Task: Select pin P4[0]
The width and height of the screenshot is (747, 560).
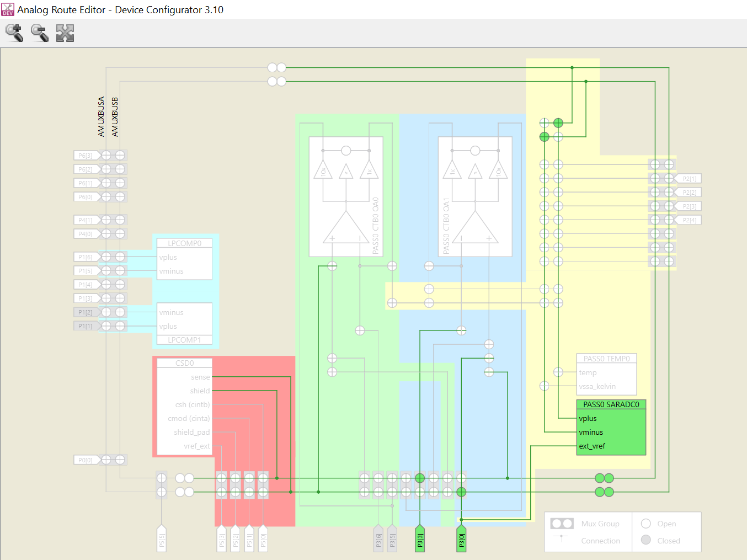Action: coord(87,234)
